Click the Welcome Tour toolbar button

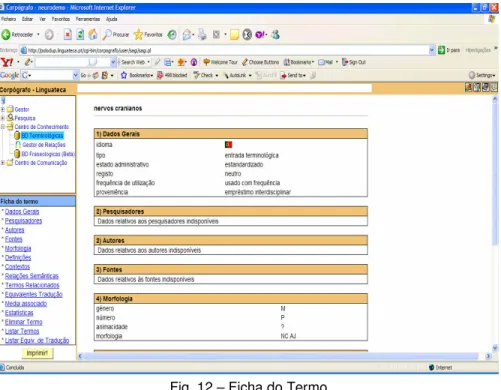(x=220, y=62)
